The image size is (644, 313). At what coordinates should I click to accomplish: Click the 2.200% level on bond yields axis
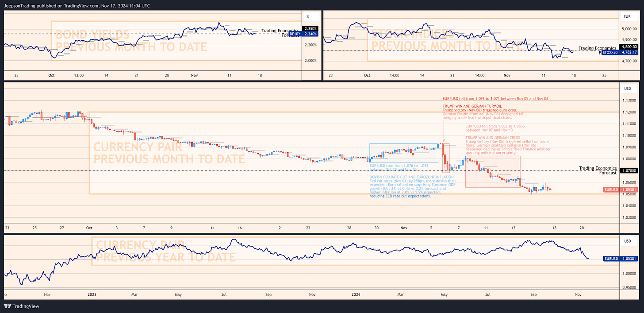pyautogui.click(x=311, y=45)
